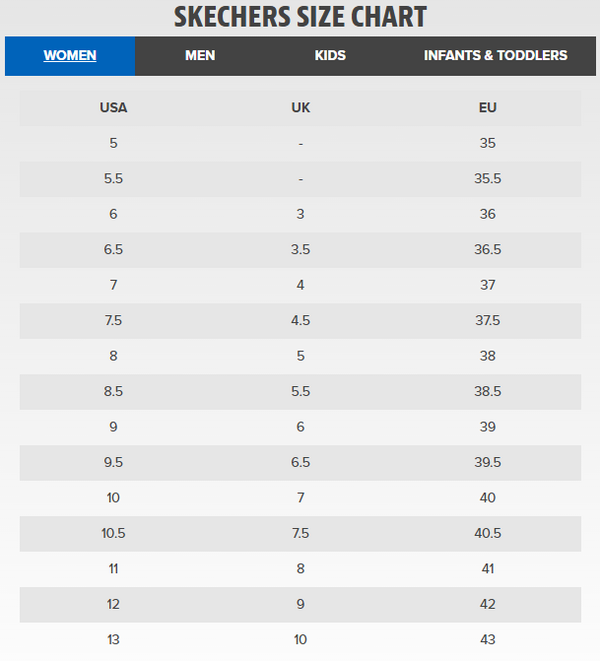The width and height of the screenshot is (600, 661).
Task: Pick EU size 37.5 cell
Action: point(488,321)
